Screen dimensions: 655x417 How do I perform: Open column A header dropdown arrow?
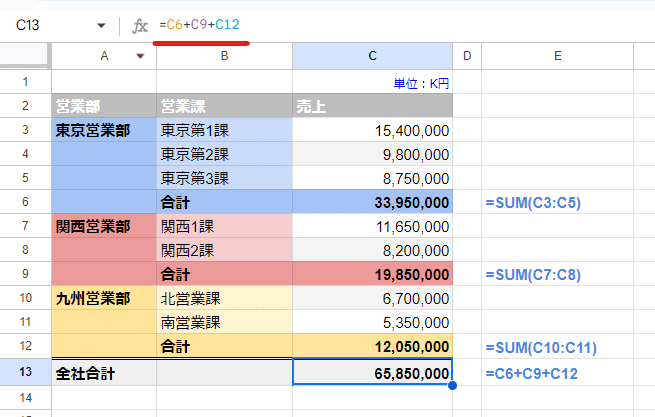pos(140,56)
